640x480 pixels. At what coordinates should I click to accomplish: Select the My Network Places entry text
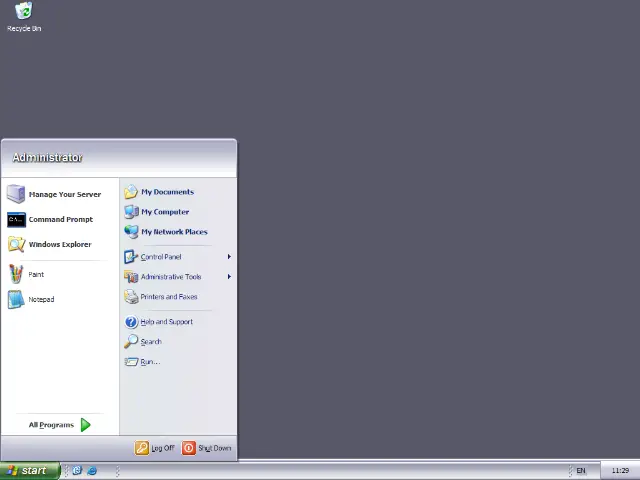174,232
